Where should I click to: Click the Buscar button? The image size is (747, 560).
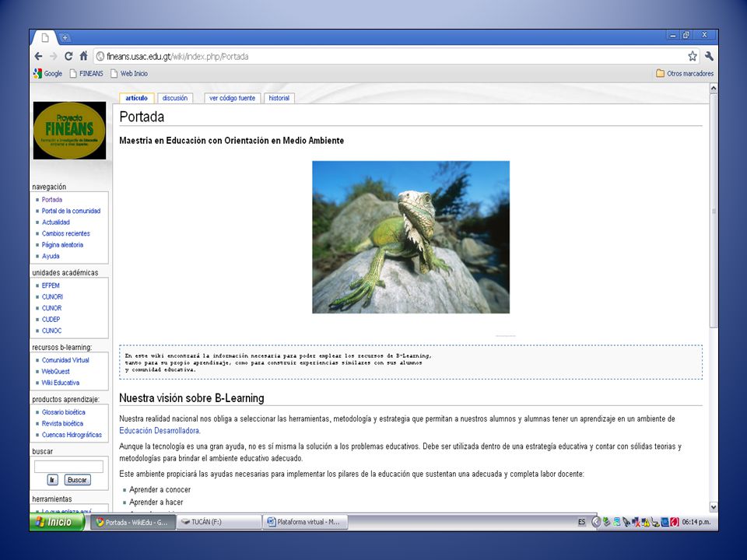tap(77, 480)
